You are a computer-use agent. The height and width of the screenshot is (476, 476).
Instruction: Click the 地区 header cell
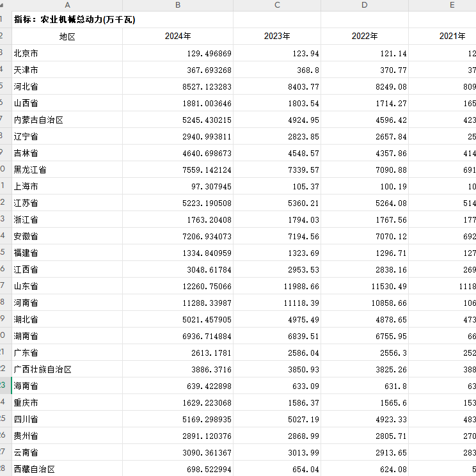pyautogui.click(x=67, y=36)
